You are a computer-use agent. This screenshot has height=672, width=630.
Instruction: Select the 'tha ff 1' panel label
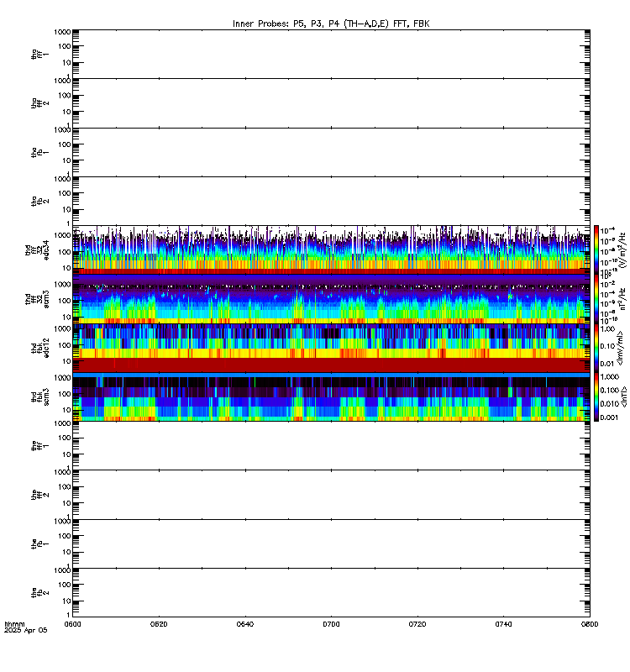pos(39,54)
